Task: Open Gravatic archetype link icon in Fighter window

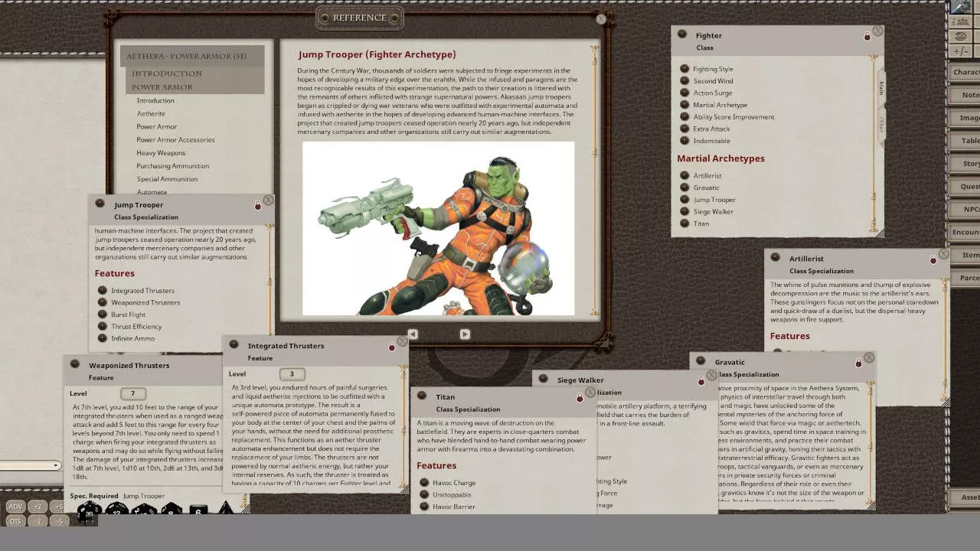Action: coord(684,187)
